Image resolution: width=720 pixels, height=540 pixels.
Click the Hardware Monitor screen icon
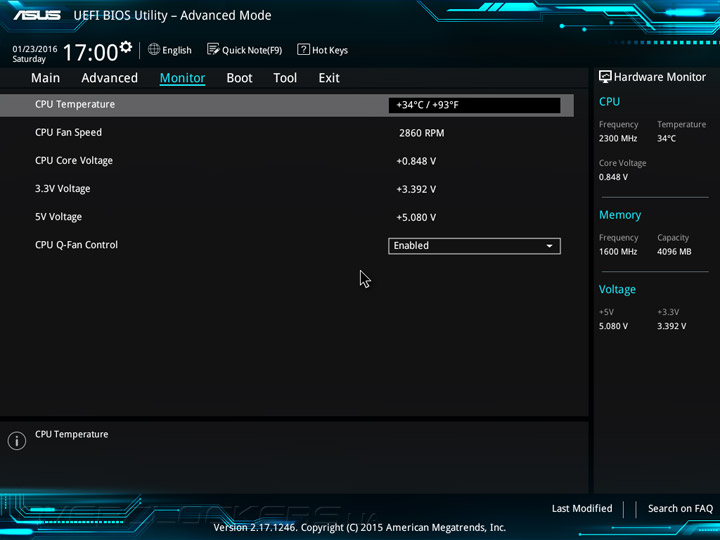[x=605, y=77]
